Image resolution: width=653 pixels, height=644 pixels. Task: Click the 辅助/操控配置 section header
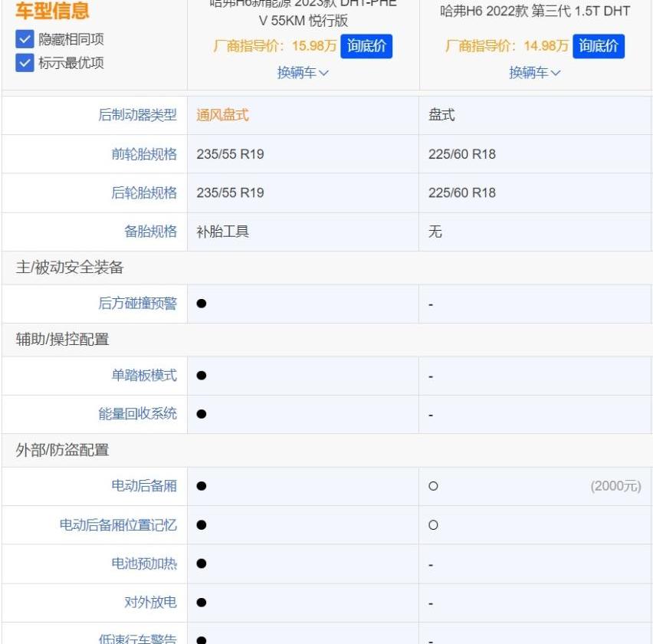(63, 340)
